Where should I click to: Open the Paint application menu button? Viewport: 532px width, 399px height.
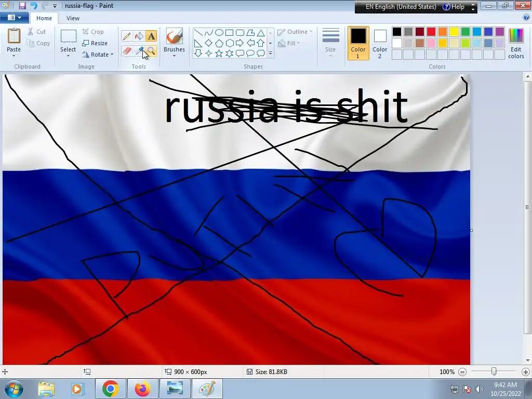tap(14, 18)
